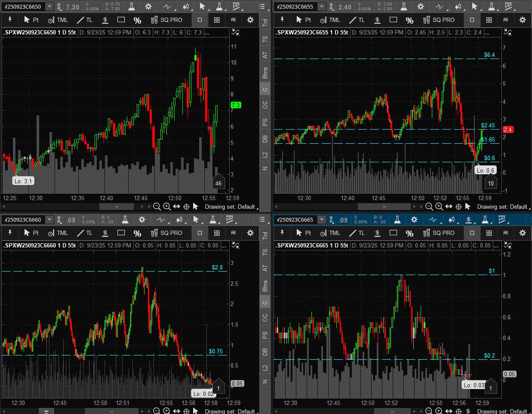The image size is (532, 414).
Task: Select the rectangle drawing tool in the C6655 chart
Action: (393, 20)
